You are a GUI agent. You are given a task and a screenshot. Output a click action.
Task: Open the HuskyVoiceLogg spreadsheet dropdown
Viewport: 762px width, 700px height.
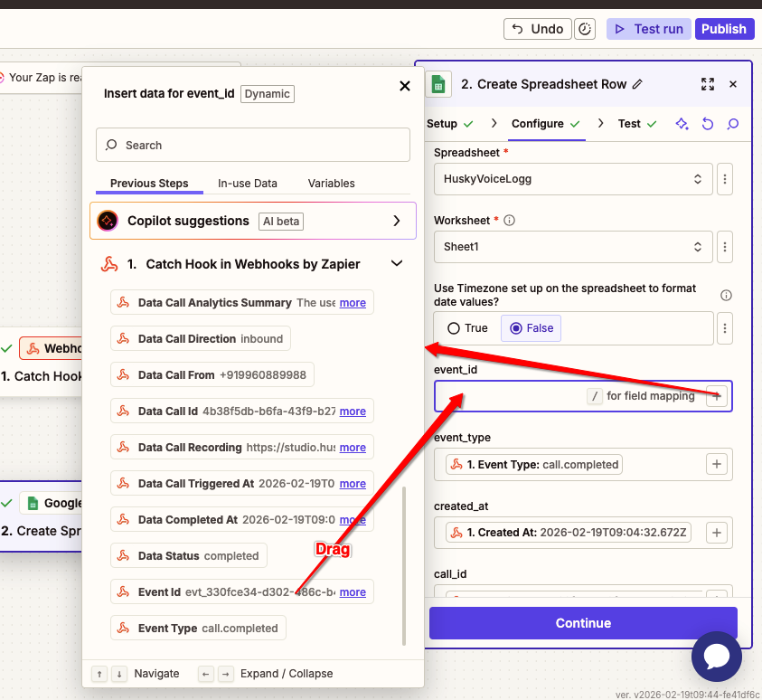point(573,179)
